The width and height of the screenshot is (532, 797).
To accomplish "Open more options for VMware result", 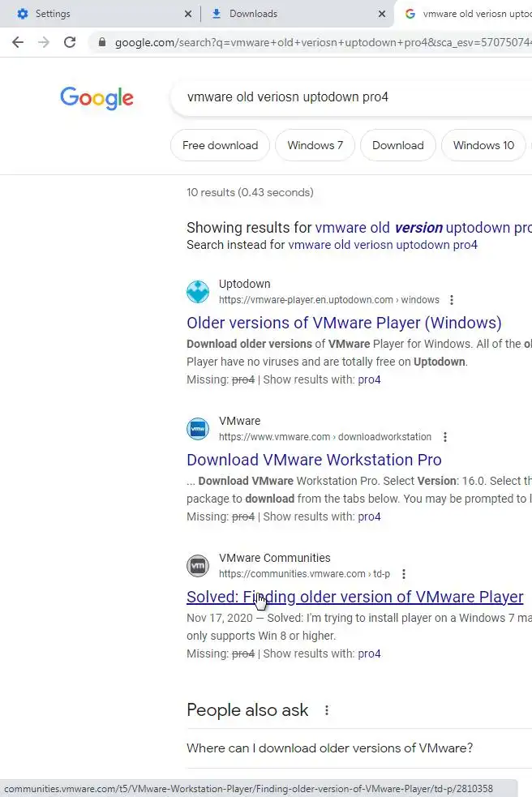I will pos(445,437).
